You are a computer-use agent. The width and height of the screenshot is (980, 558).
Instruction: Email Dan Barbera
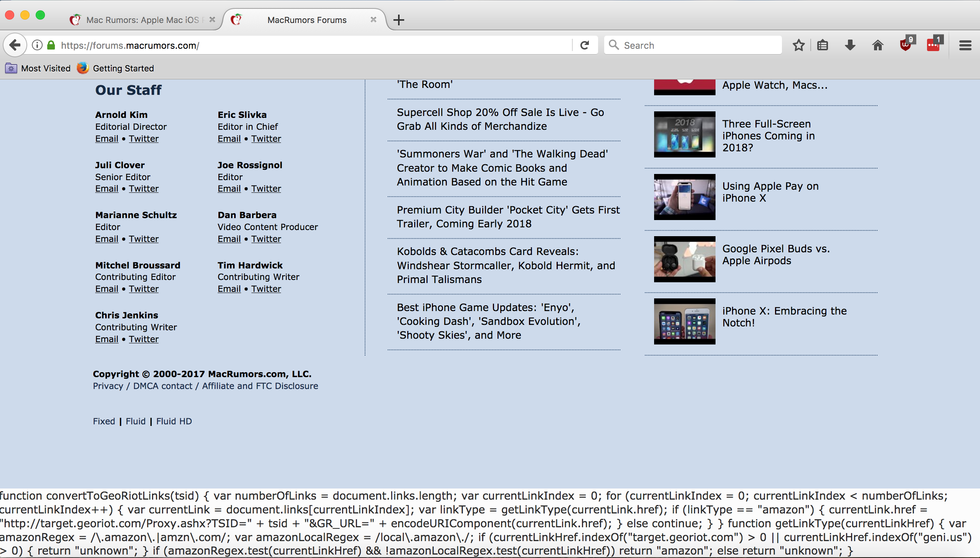pyautogui.click(x=229, y=239)
